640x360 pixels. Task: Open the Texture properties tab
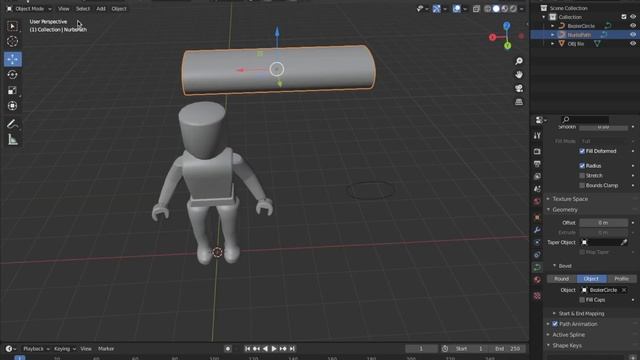(537, 296)
